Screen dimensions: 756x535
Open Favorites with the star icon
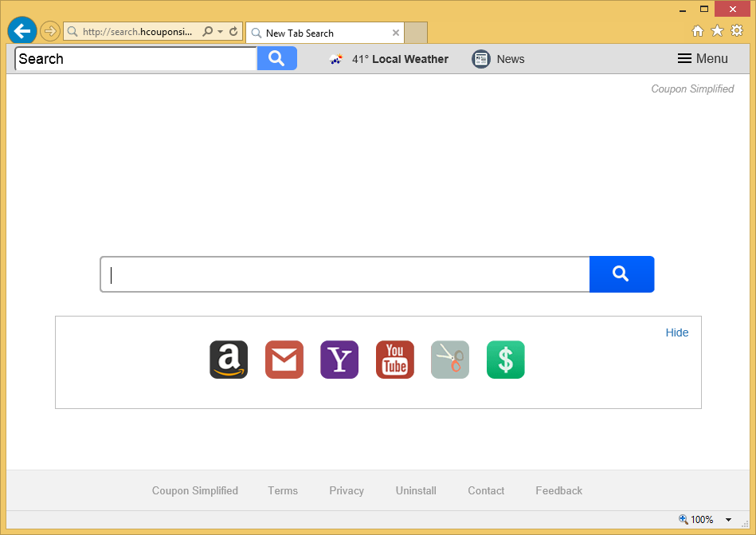718,31
